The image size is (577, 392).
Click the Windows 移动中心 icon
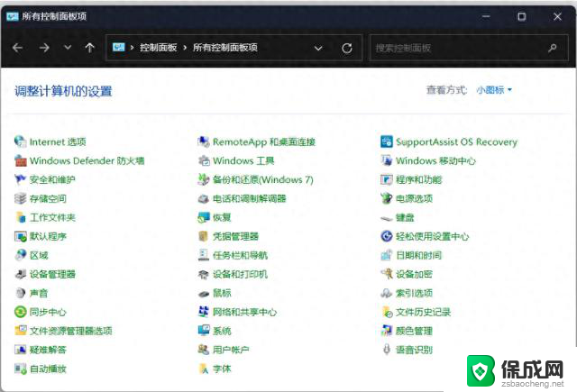(387, 160)
